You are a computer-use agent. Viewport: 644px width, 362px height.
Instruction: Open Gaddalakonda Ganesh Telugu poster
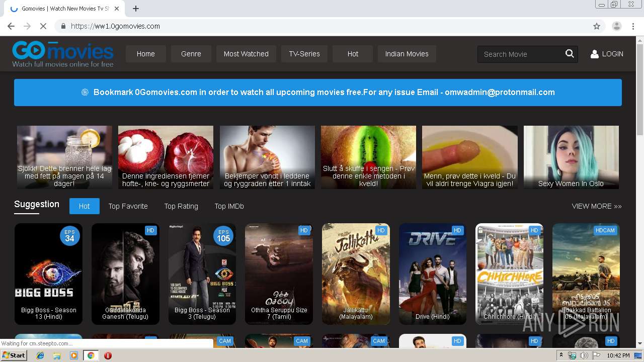coord(125,274)
